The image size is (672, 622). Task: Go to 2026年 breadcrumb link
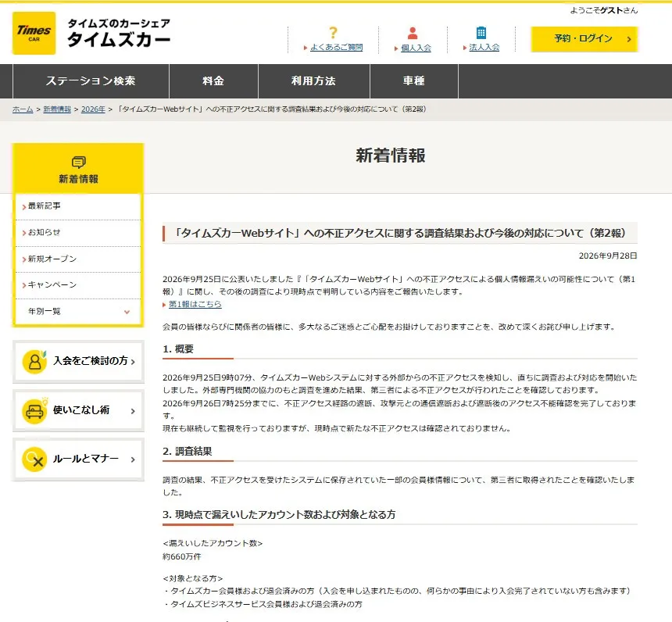coord(93,109)
